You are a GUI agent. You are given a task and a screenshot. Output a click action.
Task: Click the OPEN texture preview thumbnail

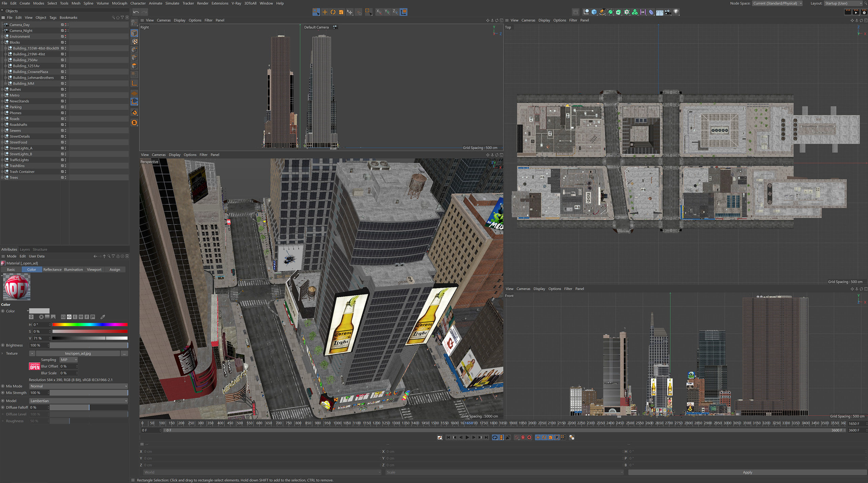35,366
